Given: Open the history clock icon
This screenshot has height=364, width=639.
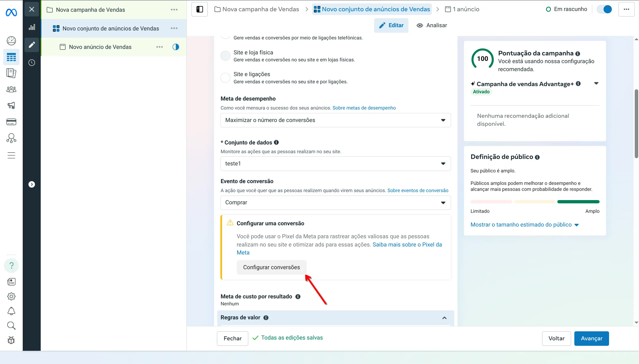Looking at the screenshot, I should pos(32,63).
